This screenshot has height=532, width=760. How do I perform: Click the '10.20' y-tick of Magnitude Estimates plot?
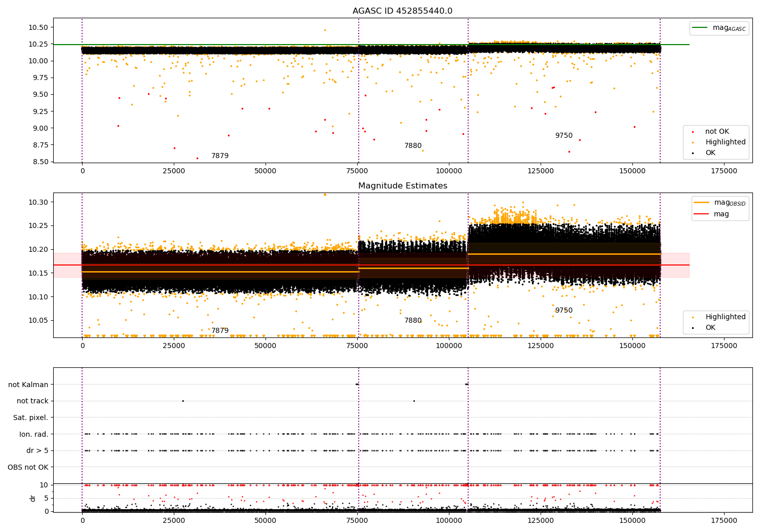pos(38,249)
